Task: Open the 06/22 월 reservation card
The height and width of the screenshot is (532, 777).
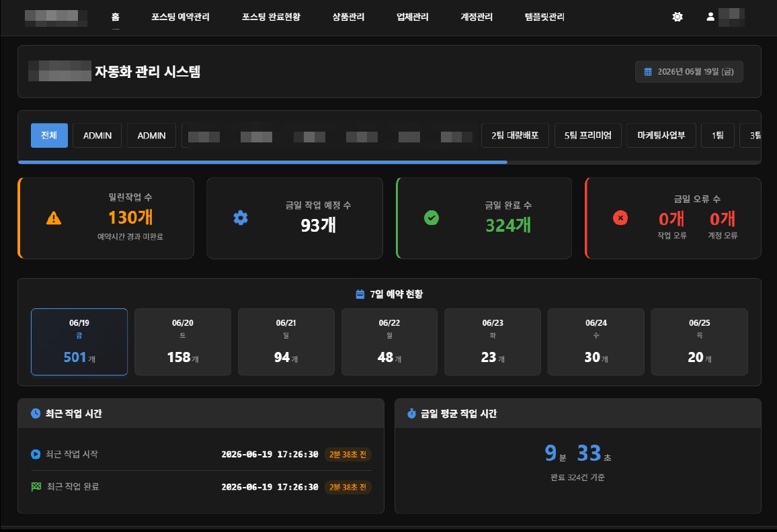Action: [x=389, y=342]
